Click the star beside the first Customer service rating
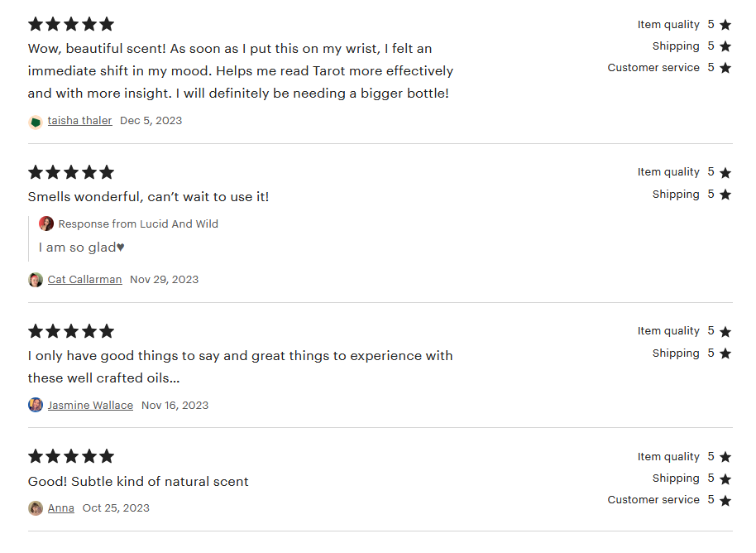 tap(725, 68)
